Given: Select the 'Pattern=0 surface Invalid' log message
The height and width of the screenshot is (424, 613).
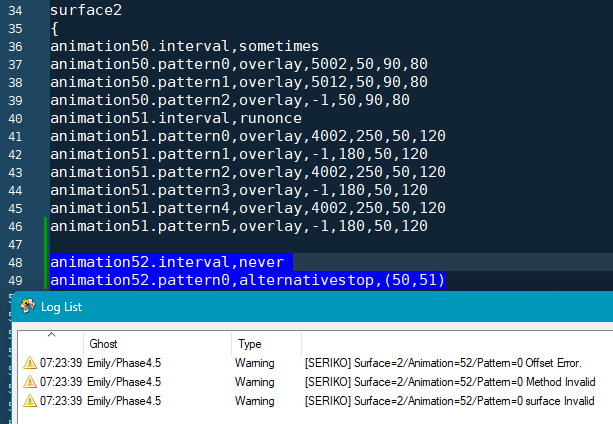Looking at the screenshot, I should coord(451,401).
